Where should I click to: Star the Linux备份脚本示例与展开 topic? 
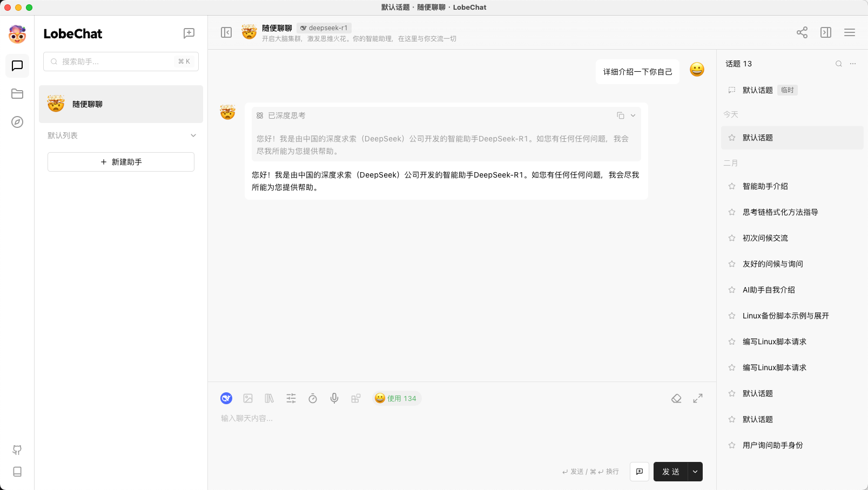(x=732, y=316)
